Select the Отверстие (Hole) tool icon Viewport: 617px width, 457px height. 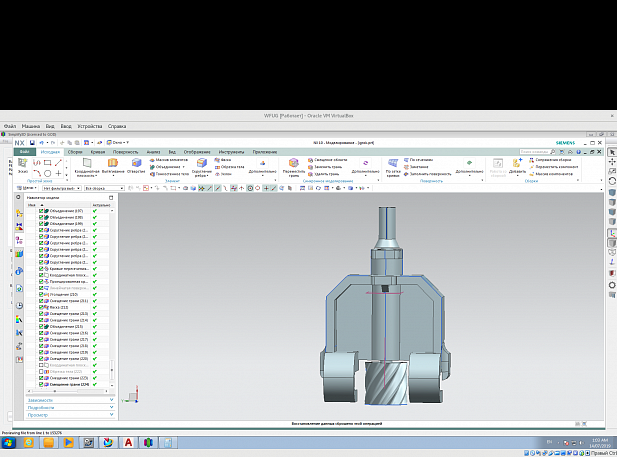point(137,163)
